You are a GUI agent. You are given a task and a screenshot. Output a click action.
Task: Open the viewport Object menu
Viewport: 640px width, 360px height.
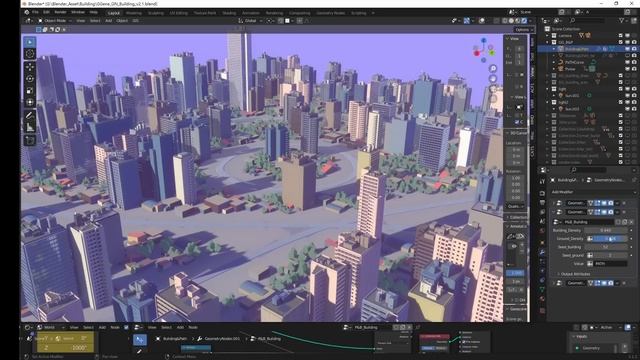tap(122, 20)
